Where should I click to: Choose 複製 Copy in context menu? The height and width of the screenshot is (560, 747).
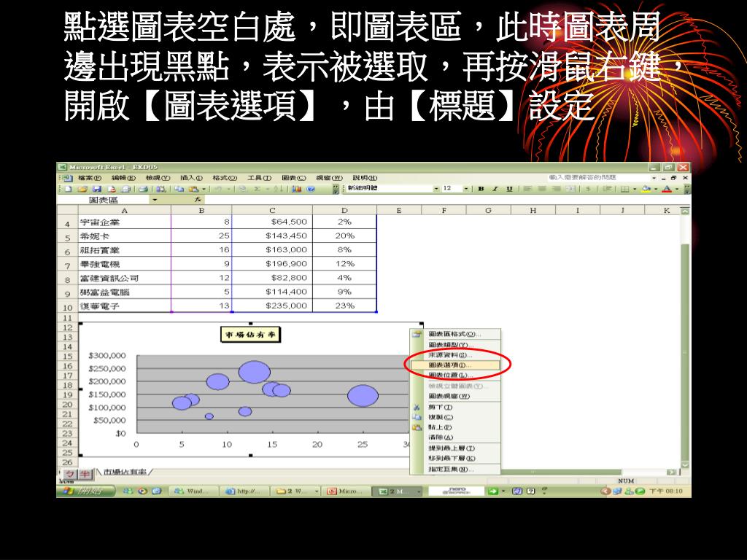(456, 417)
